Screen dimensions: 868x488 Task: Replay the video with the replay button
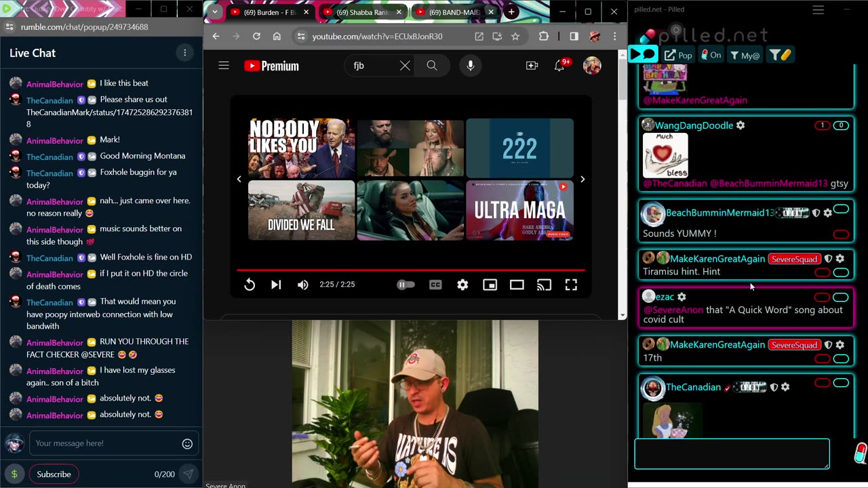250,285
